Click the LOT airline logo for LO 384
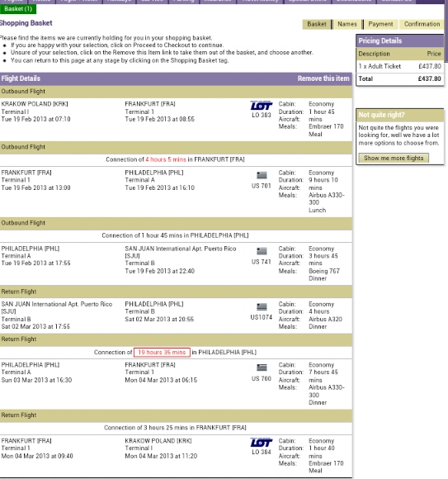Image resolution: width=448 pixels, height=479 pixels. point(262,443)
